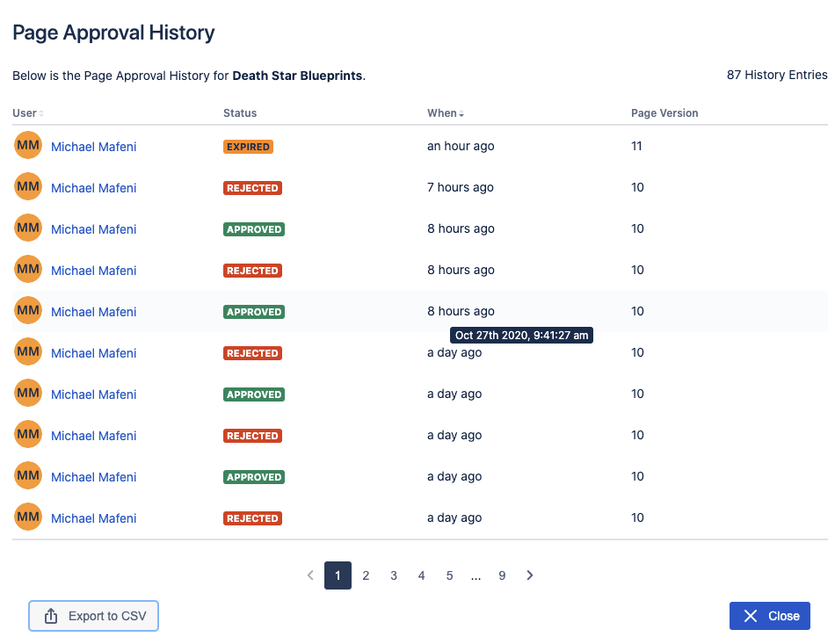Go to next page using right chevron
Screen dimensions: 835x644
click(x=530, y=575)
